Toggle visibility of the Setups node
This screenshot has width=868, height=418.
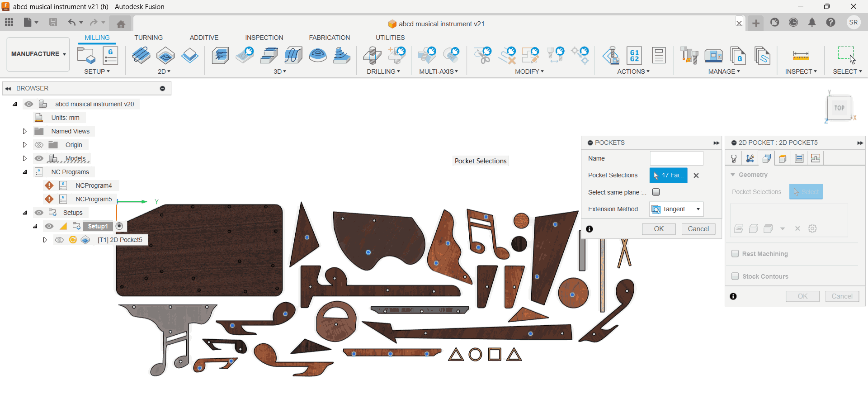tap(39, 213)
